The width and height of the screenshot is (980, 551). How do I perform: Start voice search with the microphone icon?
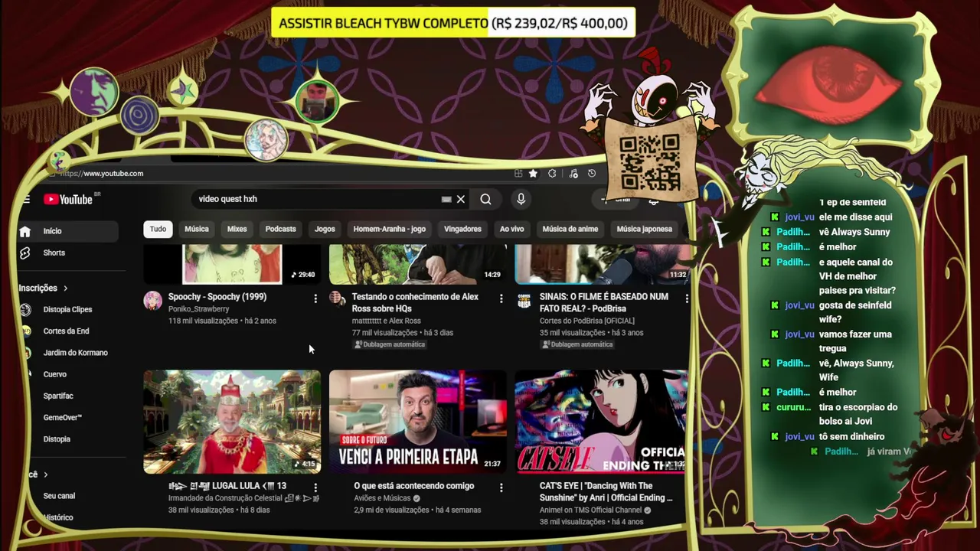521,199
